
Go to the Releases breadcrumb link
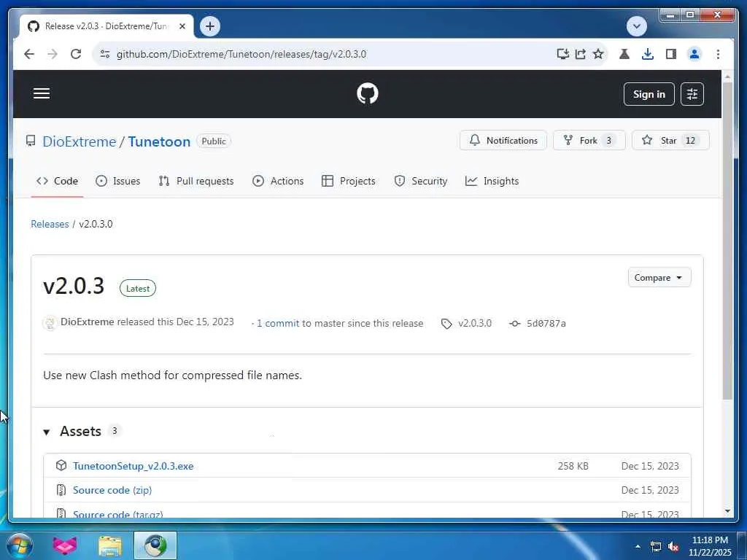(x=50, y=224)
